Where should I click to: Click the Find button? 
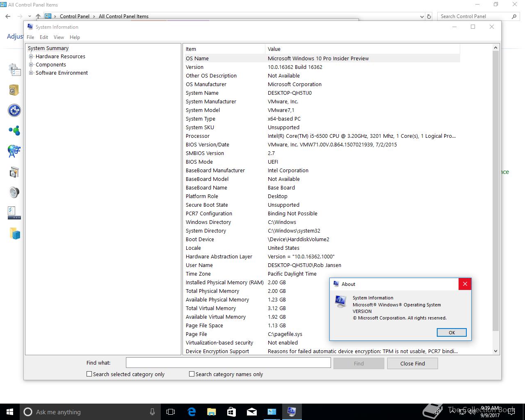point(359,363)
